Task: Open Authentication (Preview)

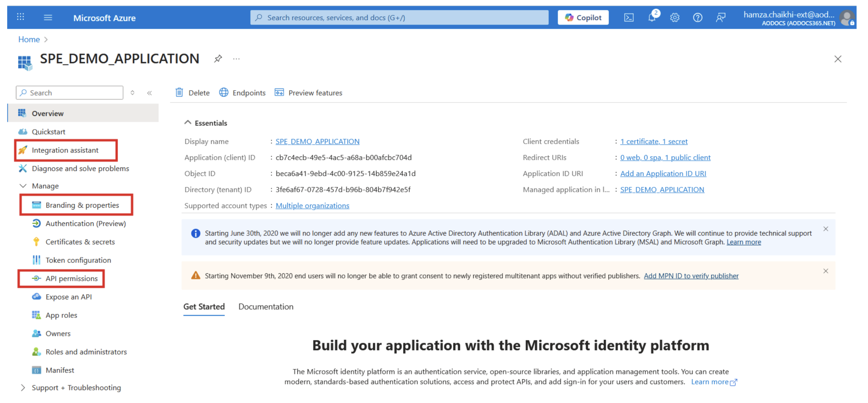Action: click(x=86, y=224)
